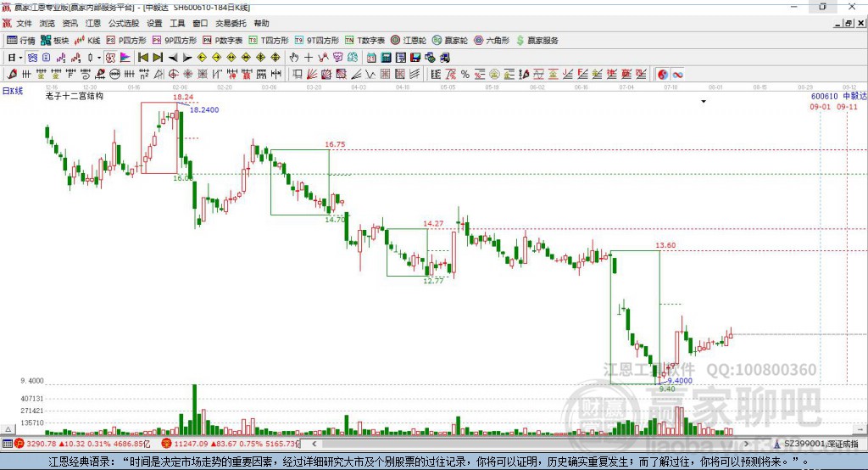
Task: Click the status bar grid icon
Action: [x=8, y=444]
